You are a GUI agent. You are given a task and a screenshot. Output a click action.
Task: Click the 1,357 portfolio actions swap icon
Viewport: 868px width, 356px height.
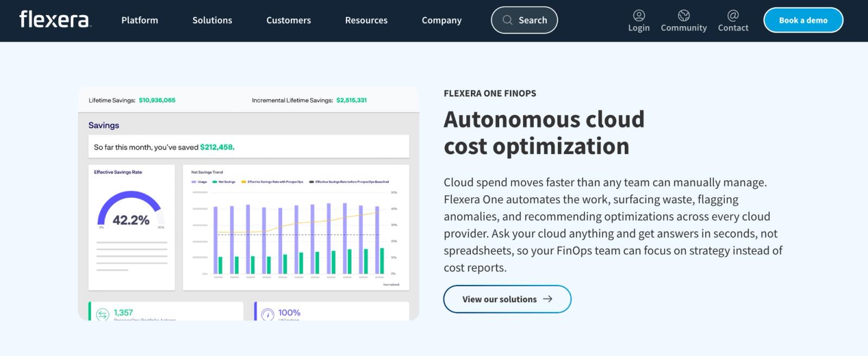pos(103,314)
